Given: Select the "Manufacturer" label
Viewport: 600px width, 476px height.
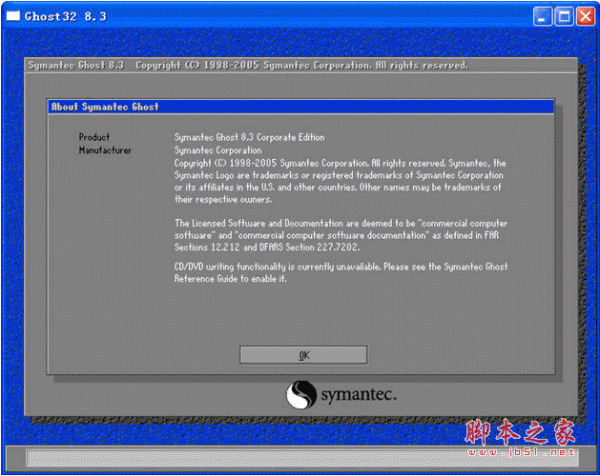Looking at the screenshot, I should [x=105, y=150].
